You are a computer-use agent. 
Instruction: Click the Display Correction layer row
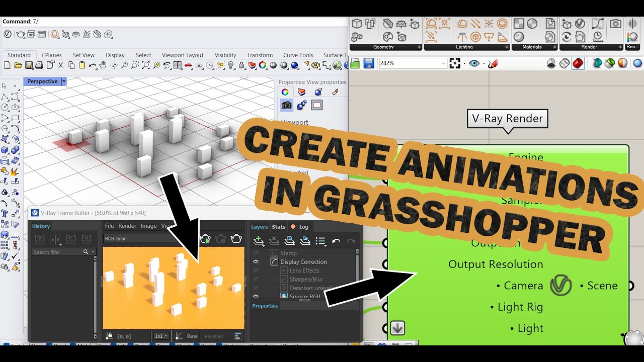click(303, 262)
